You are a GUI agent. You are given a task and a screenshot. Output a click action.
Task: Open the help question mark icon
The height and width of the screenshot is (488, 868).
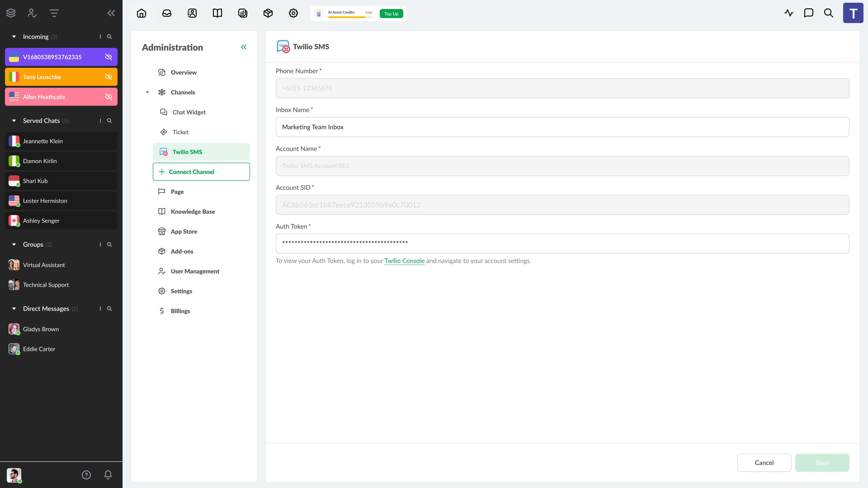tap(86, 475)
